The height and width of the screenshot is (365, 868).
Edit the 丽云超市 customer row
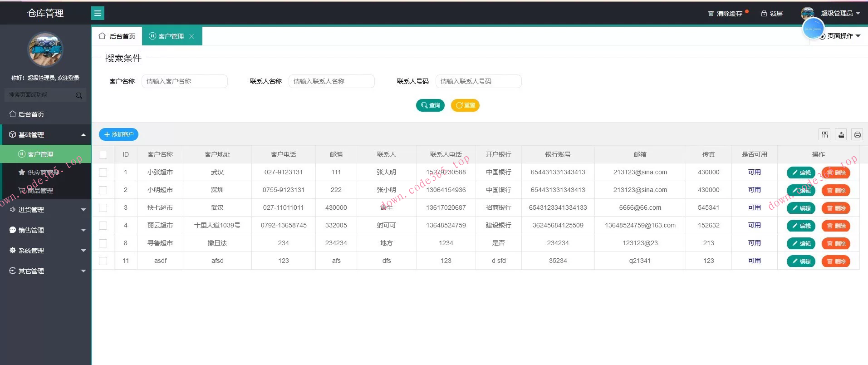pyautogui.click(x=801, y=226)
